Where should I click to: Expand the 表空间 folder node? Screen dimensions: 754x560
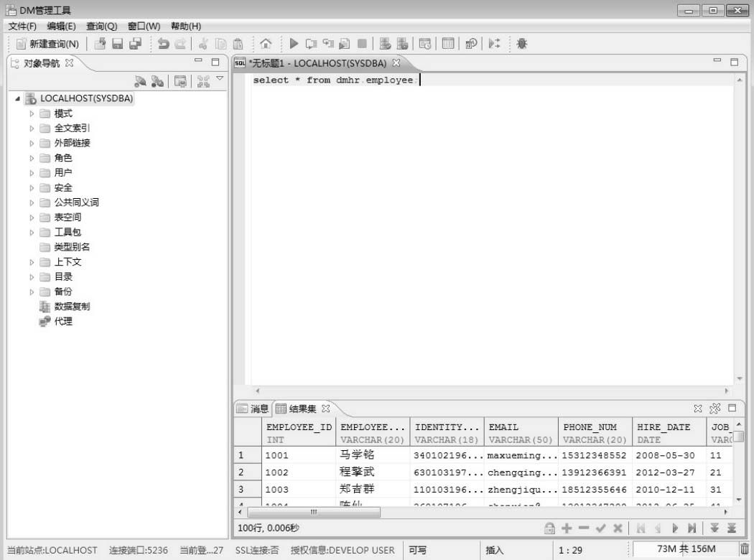pos(32,217)
